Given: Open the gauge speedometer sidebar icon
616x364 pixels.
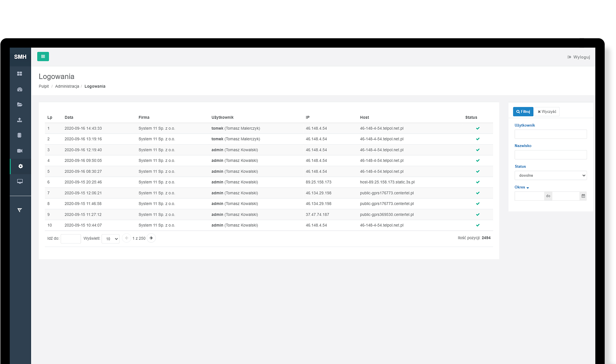Looking at the screenshot, I should click(x=20, y=90).
